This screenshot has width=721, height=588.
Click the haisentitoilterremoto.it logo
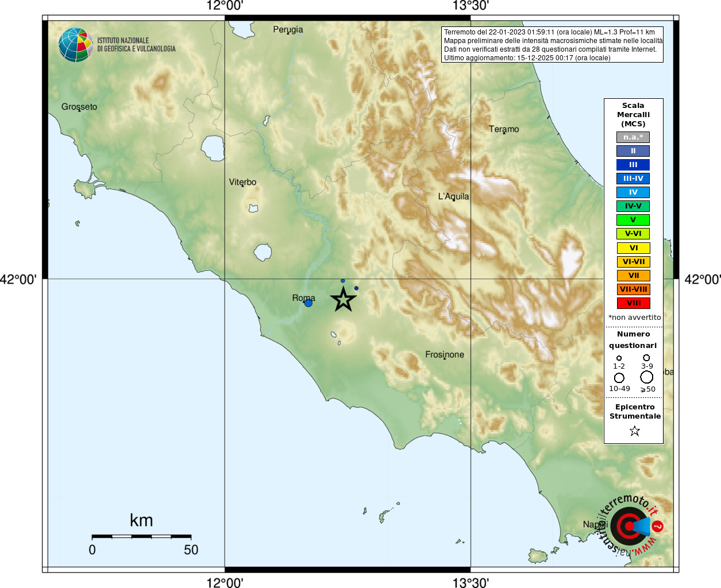click(631, 525)
